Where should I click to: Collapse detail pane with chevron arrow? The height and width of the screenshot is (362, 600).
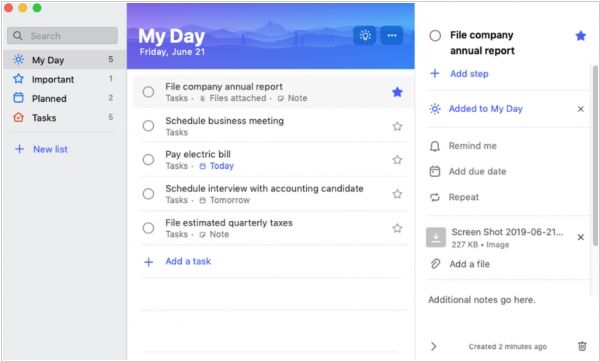pos(434,346)
